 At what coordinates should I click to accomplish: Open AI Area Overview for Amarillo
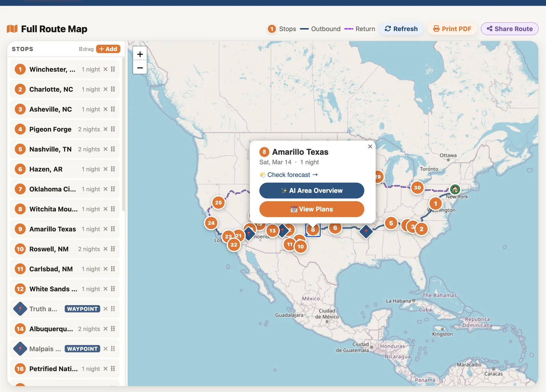(x=312, y=191)
